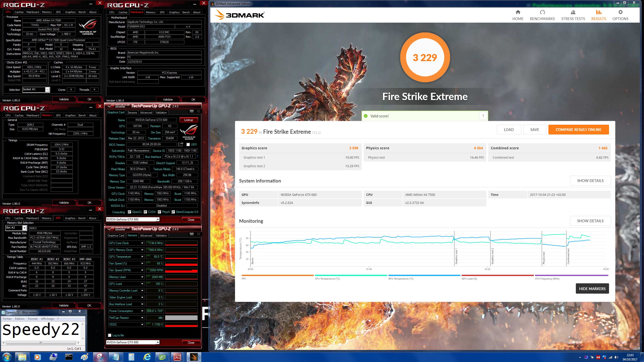
Task: Take GPU-Z screenshot in Graphics Card window
Action: tap(192, 111)
